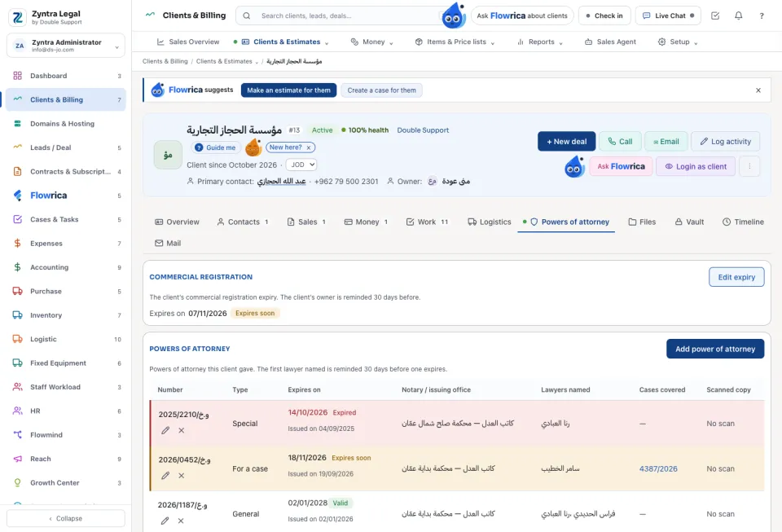Delete power of attorney 2026/1187

point(181,521)
